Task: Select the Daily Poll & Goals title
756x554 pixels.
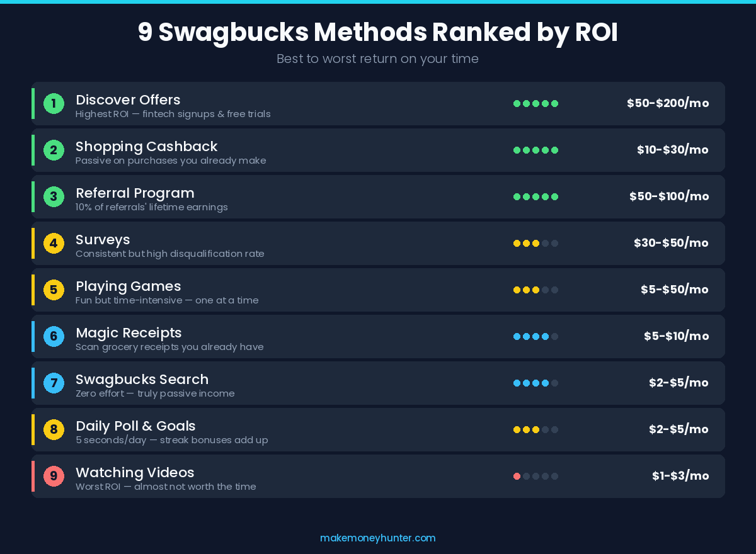Action: pyautogui.click(x=135, y=426)
